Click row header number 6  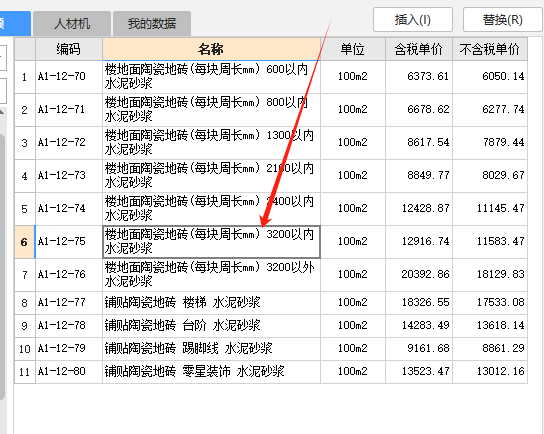(25, 241)
